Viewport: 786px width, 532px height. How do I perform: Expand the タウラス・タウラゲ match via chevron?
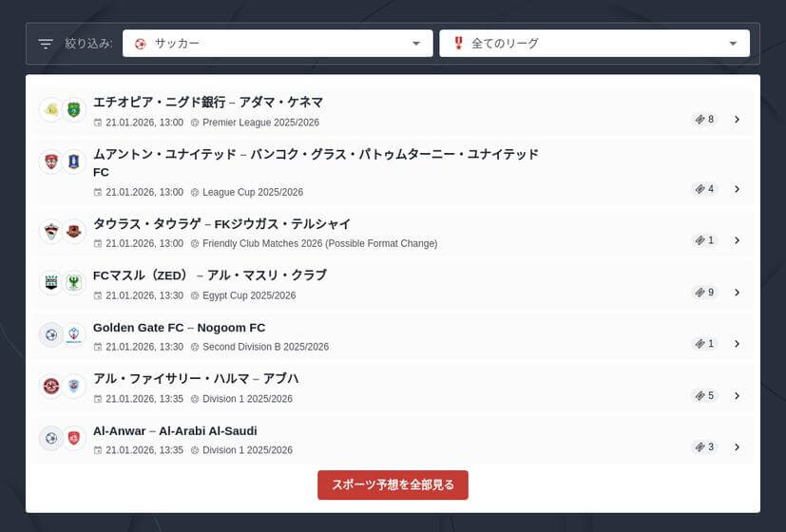pyautogui.click(x=737, y=240)
